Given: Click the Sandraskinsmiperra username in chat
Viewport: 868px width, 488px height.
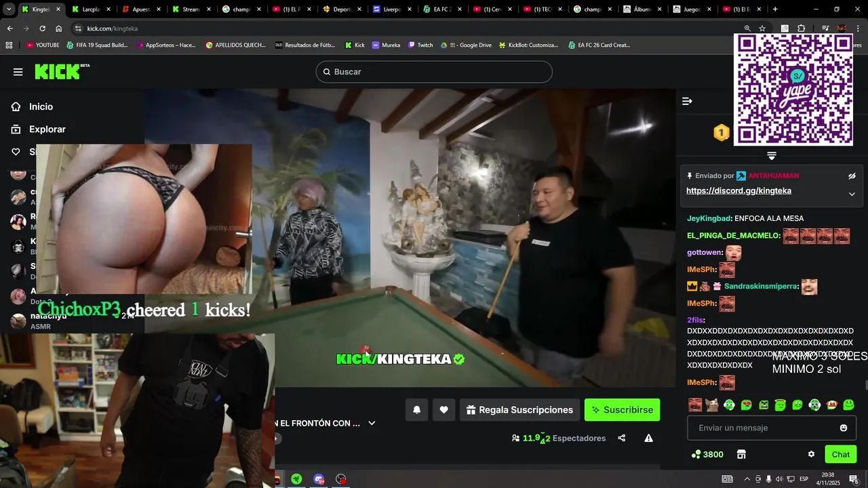Looking at the screenshot, I should [x=761, y=286].
